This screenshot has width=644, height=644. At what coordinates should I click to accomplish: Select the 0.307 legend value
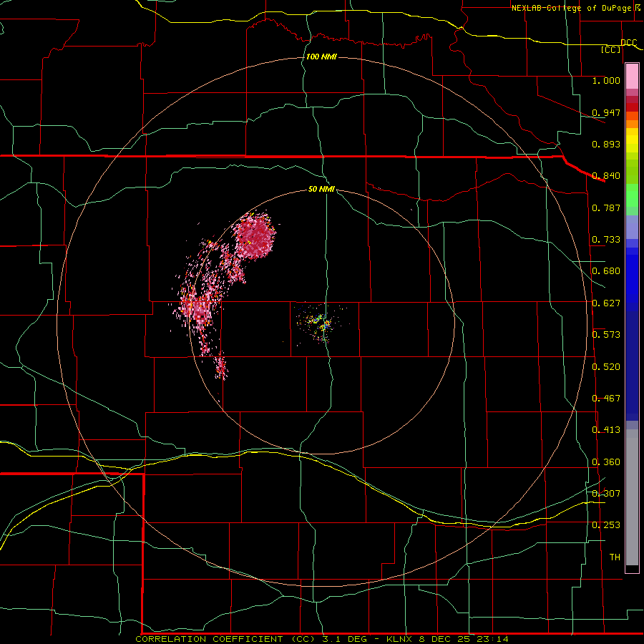(606, 493)
